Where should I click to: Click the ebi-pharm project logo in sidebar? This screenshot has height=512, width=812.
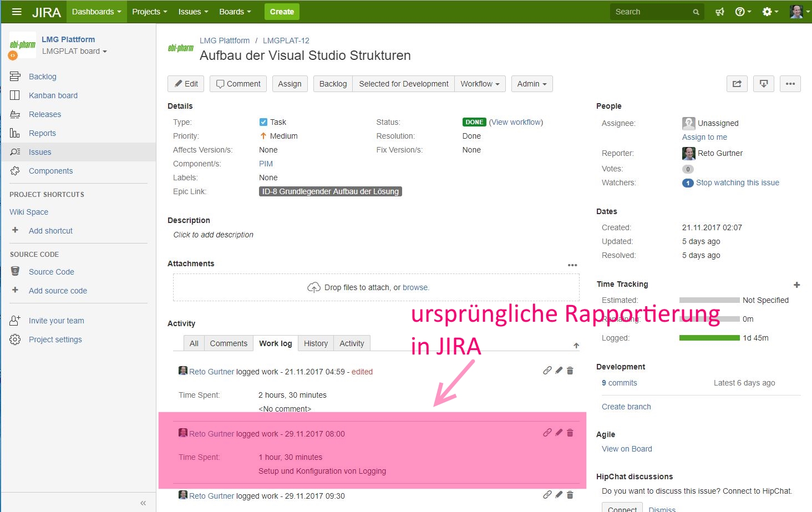[x=23, y=45]
